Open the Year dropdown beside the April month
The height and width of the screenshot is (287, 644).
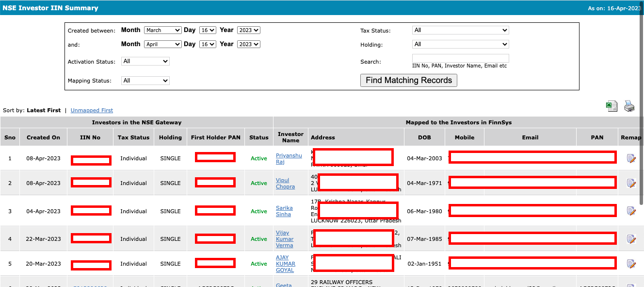249,44
